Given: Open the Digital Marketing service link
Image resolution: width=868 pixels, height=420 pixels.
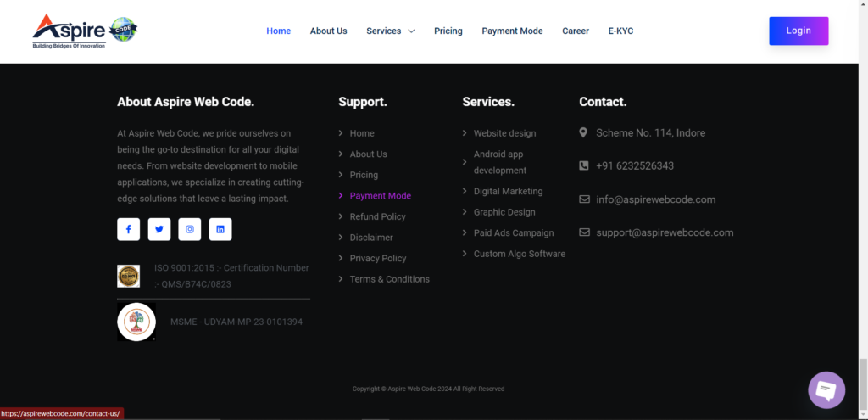Looking at the screenshot, I should pos(509,191).
